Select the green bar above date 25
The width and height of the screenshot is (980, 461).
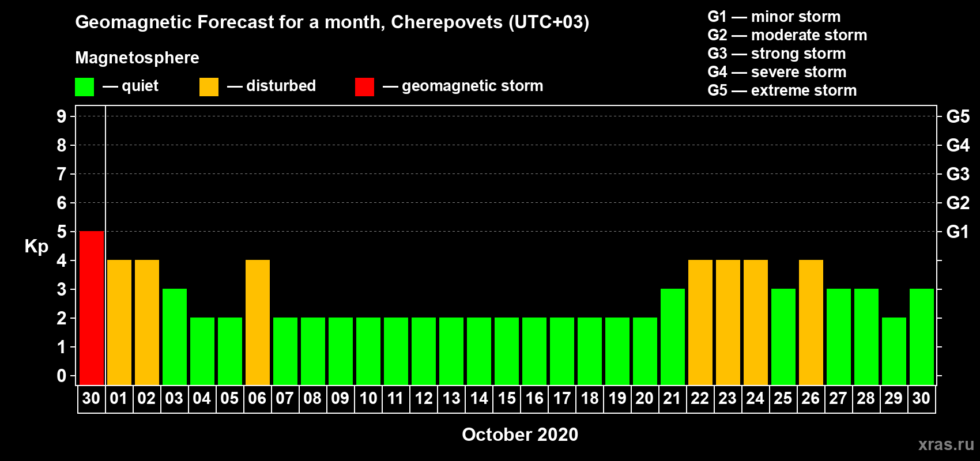[783, 337]
